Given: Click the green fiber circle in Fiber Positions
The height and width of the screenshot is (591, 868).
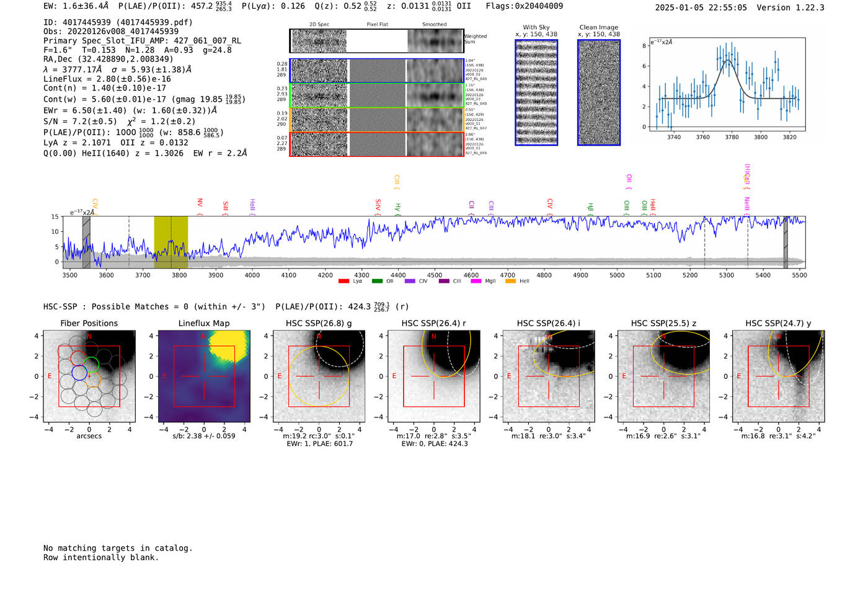Looking at the screenshot, I should click(x=91, y=365).
